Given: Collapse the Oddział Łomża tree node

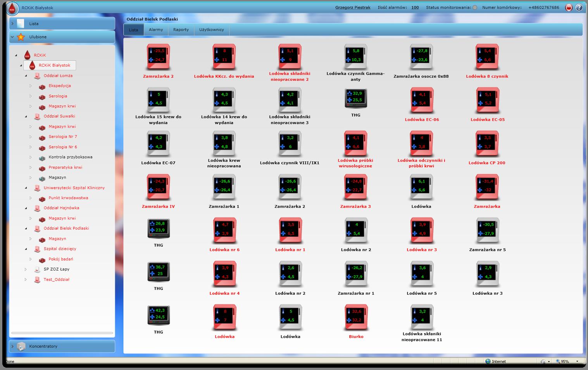Looking at the screenshot, I should [26, 76].
